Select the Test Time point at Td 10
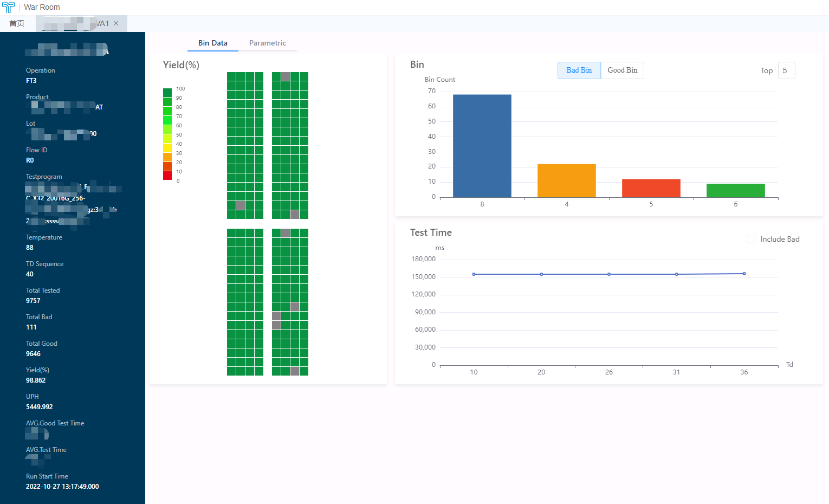This screenshot has height=504, width=829. [474, 274]
